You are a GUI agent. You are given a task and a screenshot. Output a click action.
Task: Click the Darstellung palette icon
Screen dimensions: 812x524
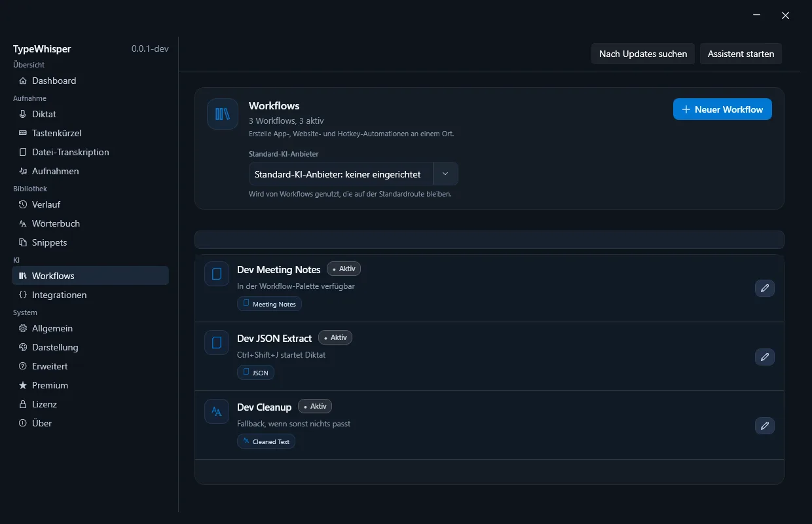click(x=24, y=347)
